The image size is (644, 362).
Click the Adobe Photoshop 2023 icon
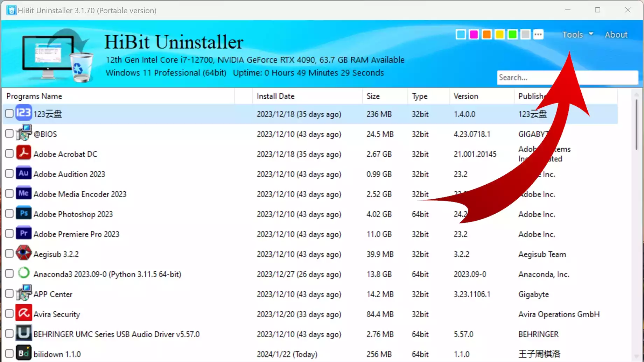coord(23,214)
